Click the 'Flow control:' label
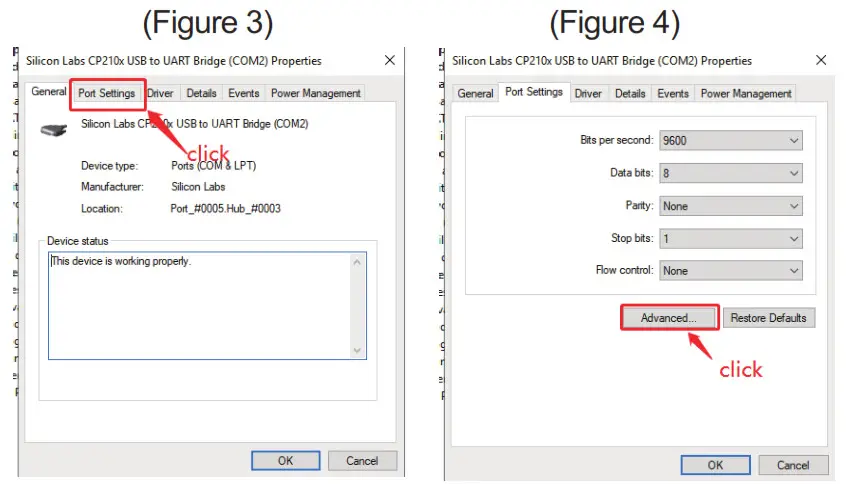Viewport: 846px width, 494px height. tap(625, 270)
